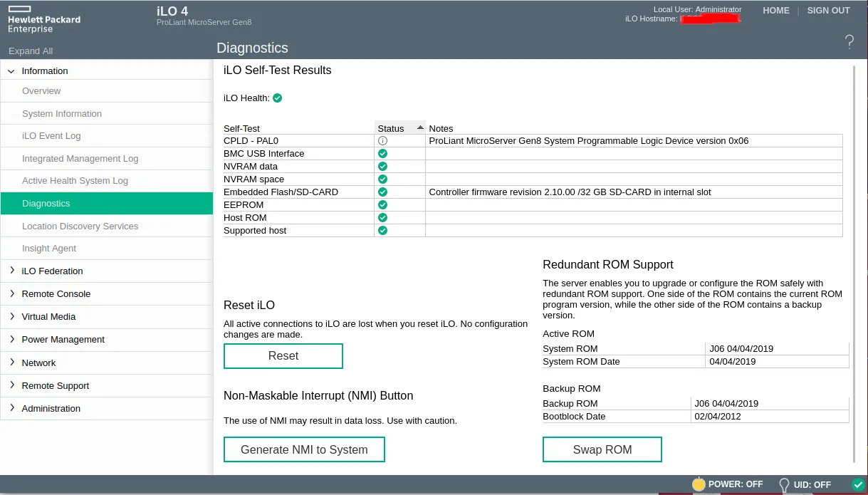Click the Swap ROM button
This screenshot has height=495, width=868.
[x=602, y=450]
